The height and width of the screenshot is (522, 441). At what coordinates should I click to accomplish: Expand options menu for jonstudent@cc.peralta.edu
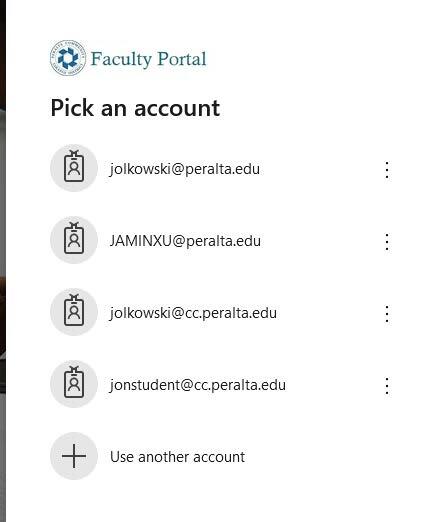pos(387,386)
